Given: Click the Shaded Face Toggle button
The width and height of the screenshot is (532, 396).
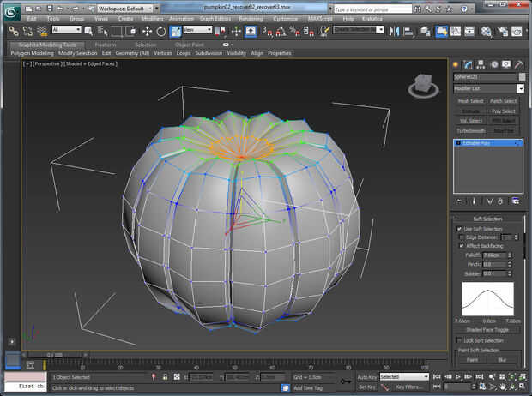Looking at the screenshot, I should pos(487,329).
